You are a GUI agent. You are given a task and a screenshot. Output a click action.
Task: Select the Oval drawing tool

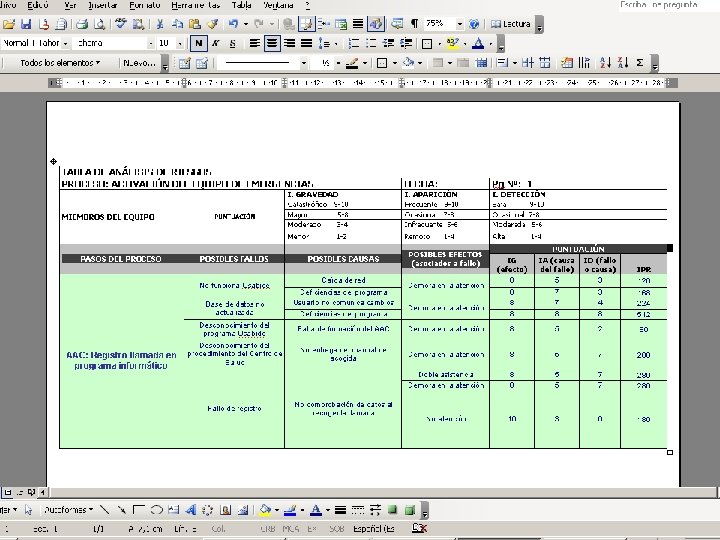(156, 510)
